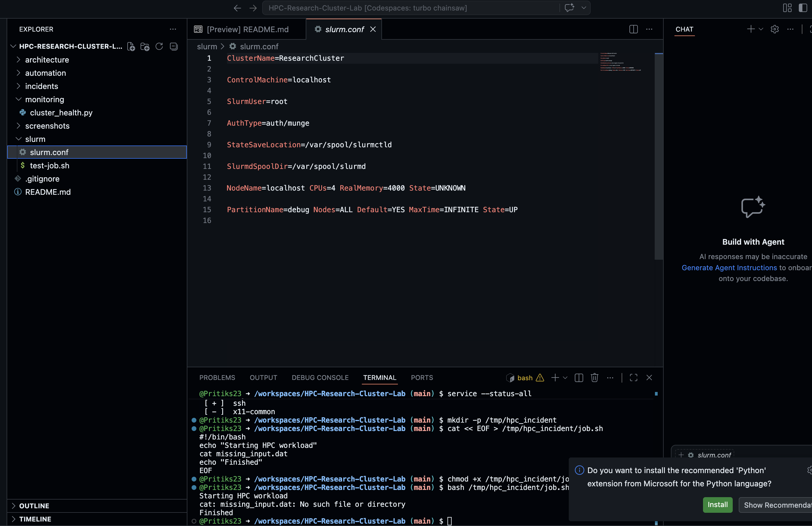Click the Show Recommendations button

pos(775,505)
